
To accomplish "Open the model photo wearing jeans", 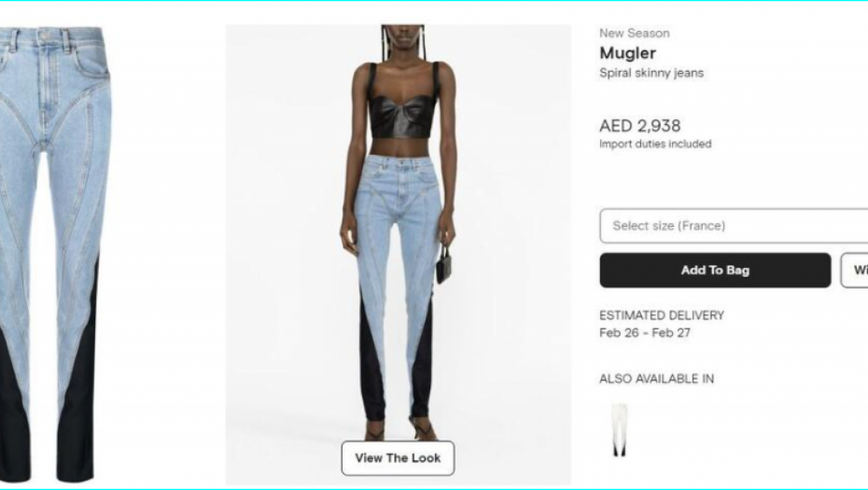I will [x=398, y=255].
